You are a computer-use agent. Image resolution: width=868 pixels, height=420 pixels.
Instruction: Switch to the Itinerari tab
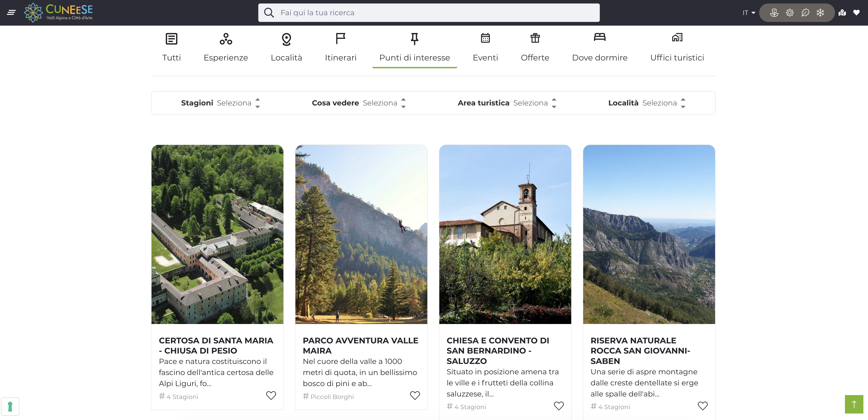tap(341, 48)
